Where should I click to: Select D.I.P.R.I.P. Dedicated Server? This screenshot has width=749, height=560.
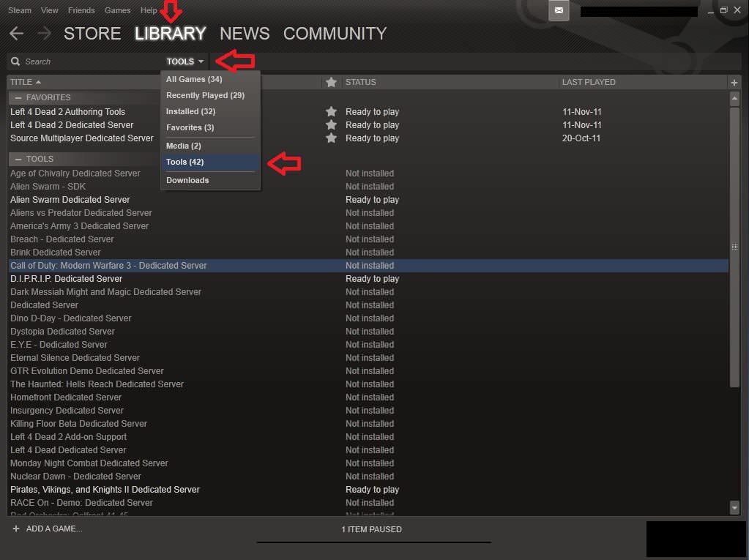pyautogui.click(x=66, y=279)
